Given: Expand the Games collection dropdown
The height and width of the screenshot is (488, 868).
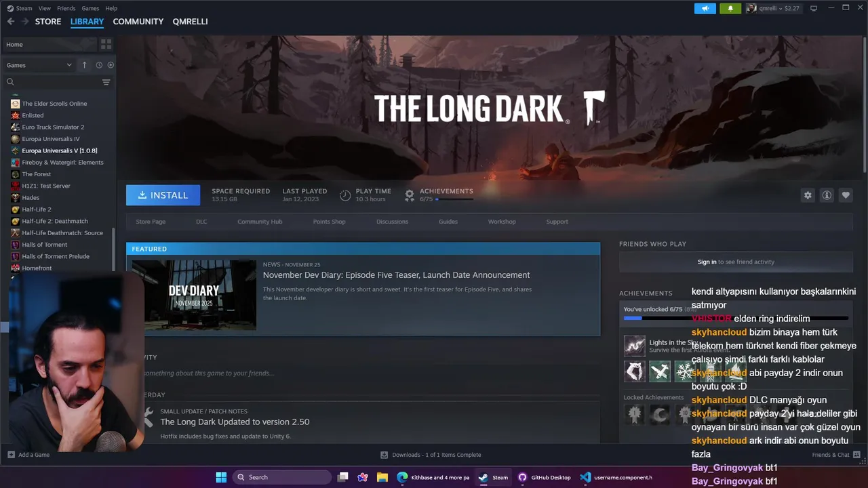Looking at the screenshot, I should click(x=39, y=65).
